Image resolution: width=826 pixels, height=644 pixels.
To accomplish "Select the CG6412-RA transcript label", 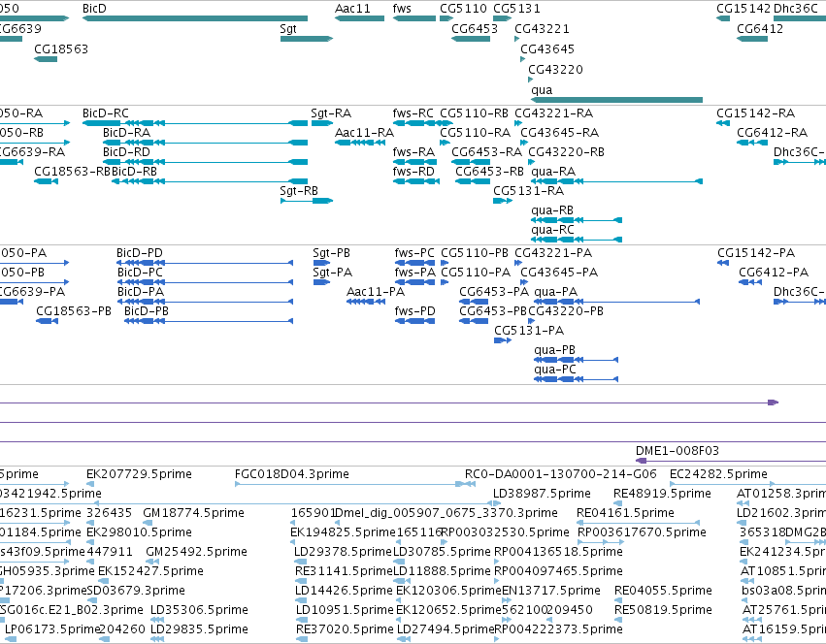I will 773,133.
